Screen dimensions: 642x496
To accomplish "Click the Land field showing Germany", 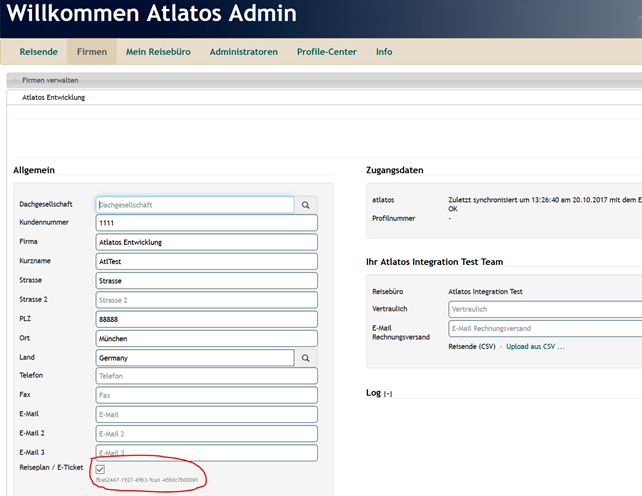I will click(195, 358).
